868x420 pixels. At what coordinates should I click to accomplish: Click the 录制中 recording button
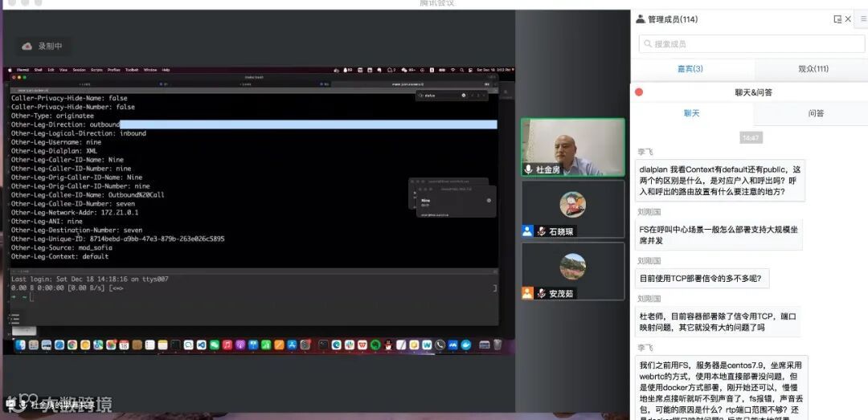(x=43, y=47)
